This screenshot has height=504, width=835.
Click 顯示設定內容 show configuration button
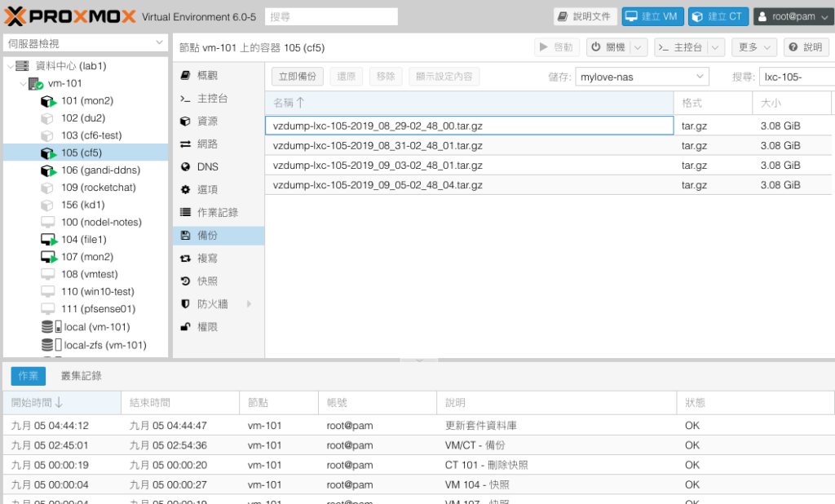pyautogui.click(x=444, y=77)
